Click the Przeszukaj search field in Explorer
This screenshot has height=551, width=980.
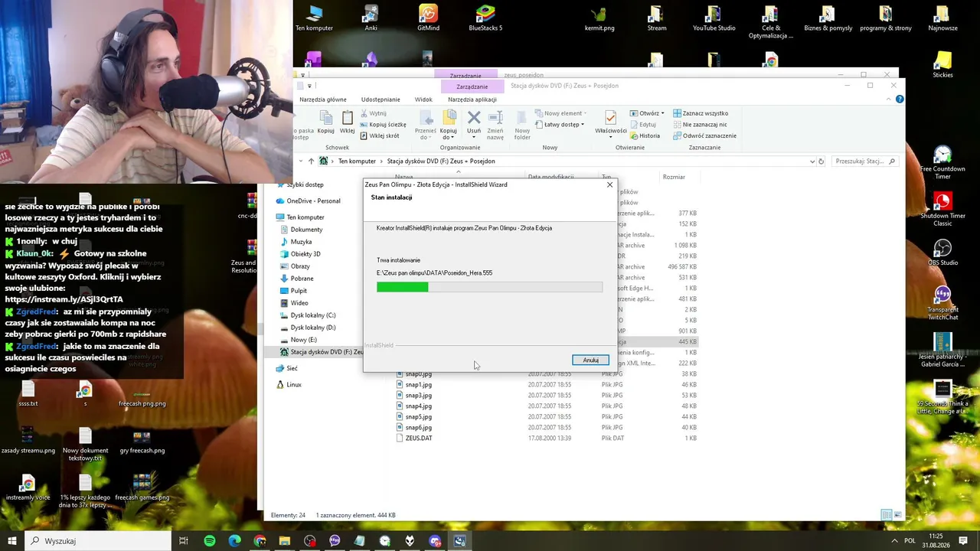coord(864,161)
